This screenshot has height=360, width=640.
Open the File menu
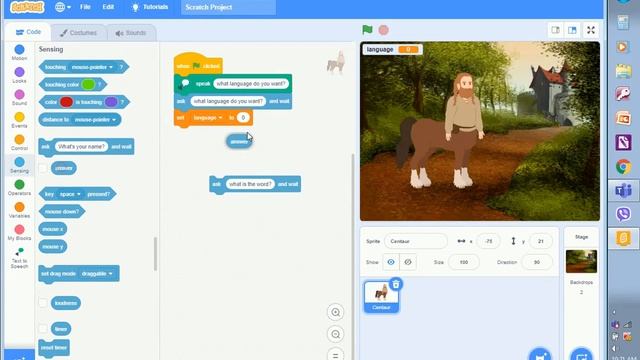pyautogui.click(x=85, y=7)
